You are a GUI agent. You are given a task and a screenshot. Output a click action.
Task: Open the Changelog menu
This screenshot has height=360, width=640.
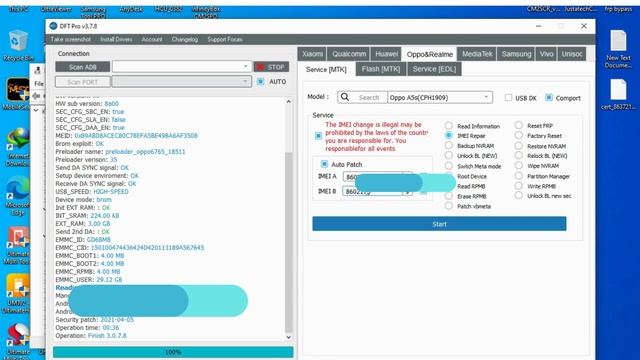pyautogui.click(x=184, y=39)
